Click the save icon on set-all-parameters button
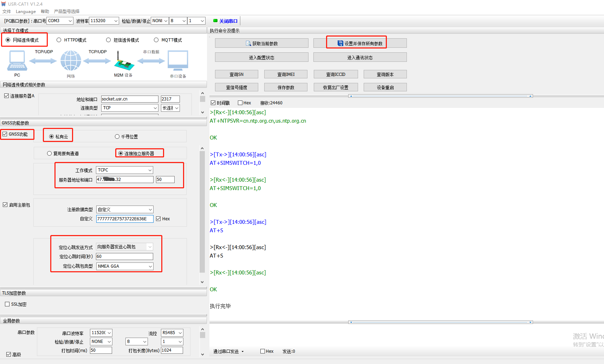This screenshot has height=364, width=604. (x=340, y=43)
